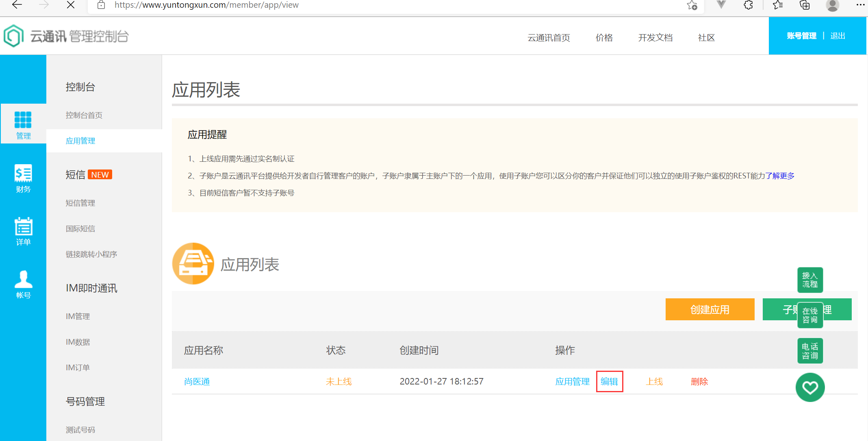The image size is (868, 441).
Task: Open 开发文档 in top navigation
Action: pyautogui.click(x=655, y=38)
